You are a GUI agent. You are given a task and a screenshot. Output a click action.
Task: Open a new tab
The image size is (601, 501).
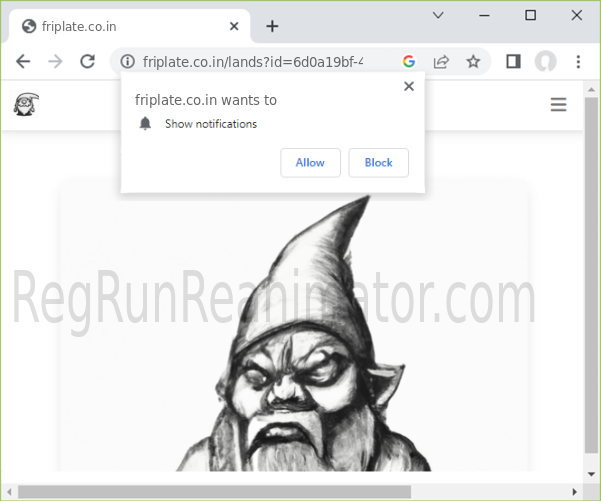tap(272, 26)
